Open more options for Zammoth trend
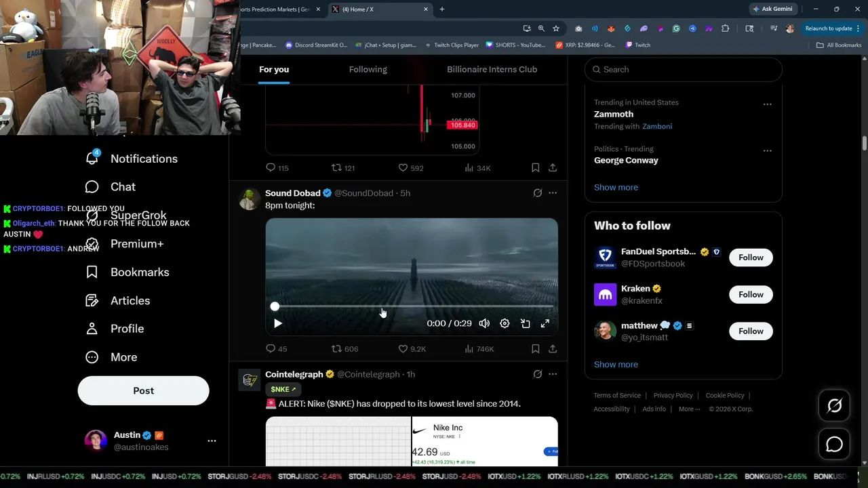 (x=767, y=104)
